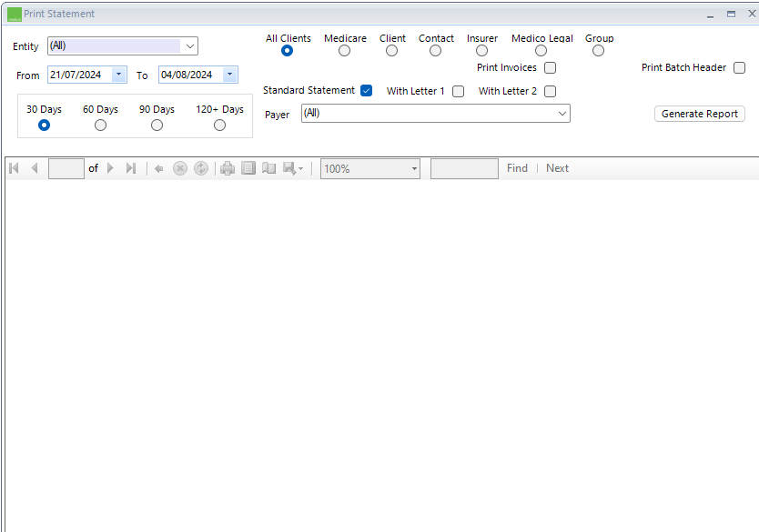Minimize the Print Statement window

point(710,15)
